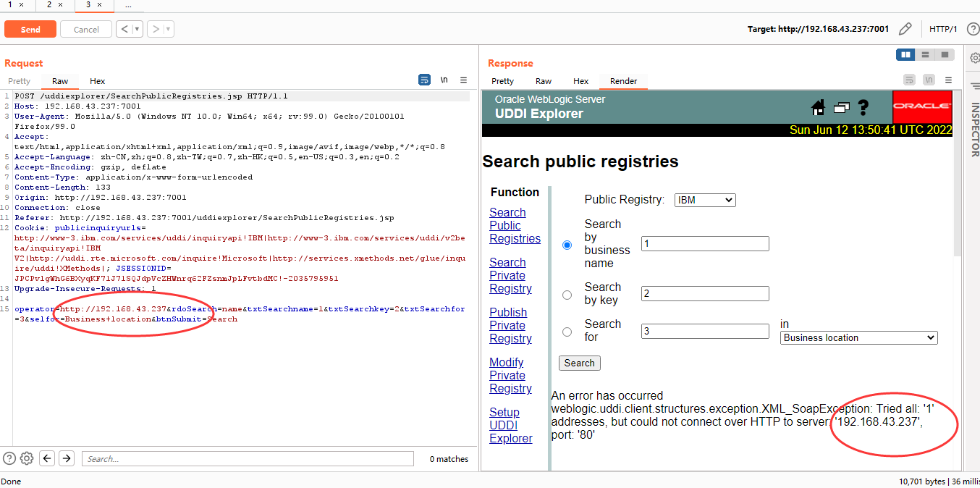Open the Public Registry IBM dropdown
This screenshot has height=488, width=980.
click(705, 200)
